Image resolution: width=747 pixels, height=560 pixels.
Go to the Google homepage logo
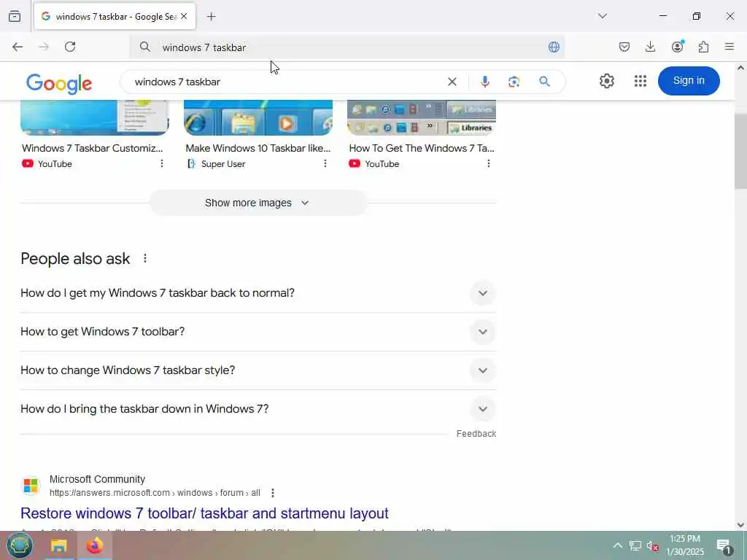(59, 83)
